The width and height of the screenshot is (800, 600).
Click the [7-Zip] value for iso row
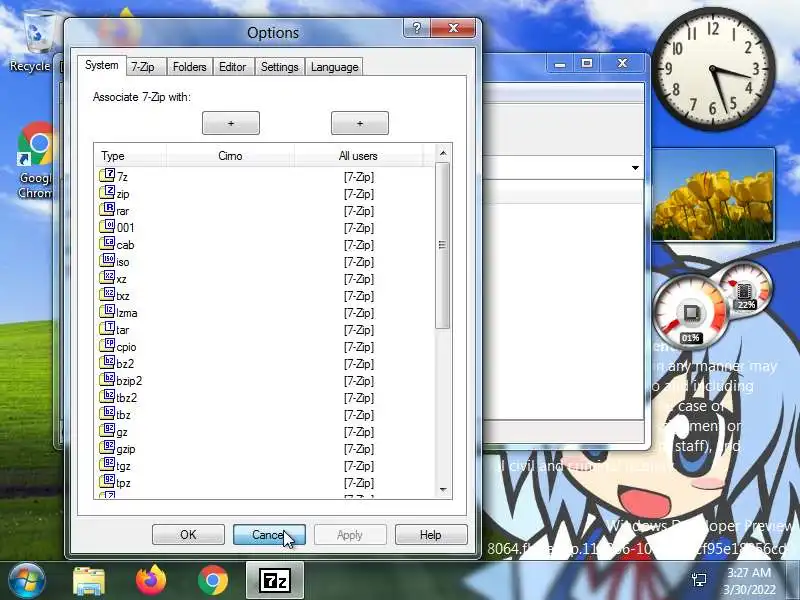coord(359,262)
